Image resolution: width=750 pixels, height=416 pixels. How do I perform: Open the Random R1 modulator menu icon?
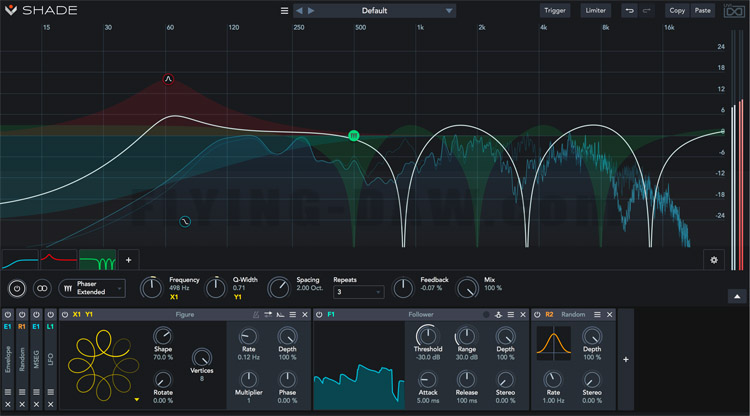(22, 392)
